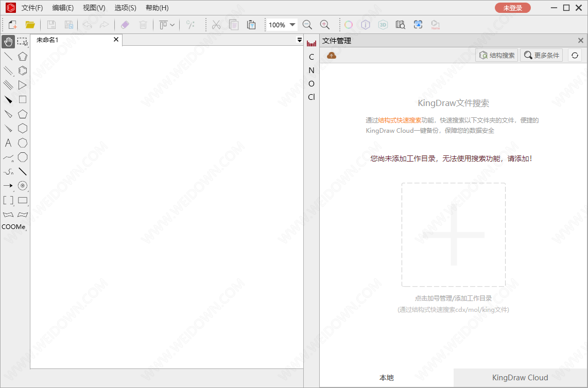
Task: Select the hollow wedge bond tool
Action: [x=8, y=114]
